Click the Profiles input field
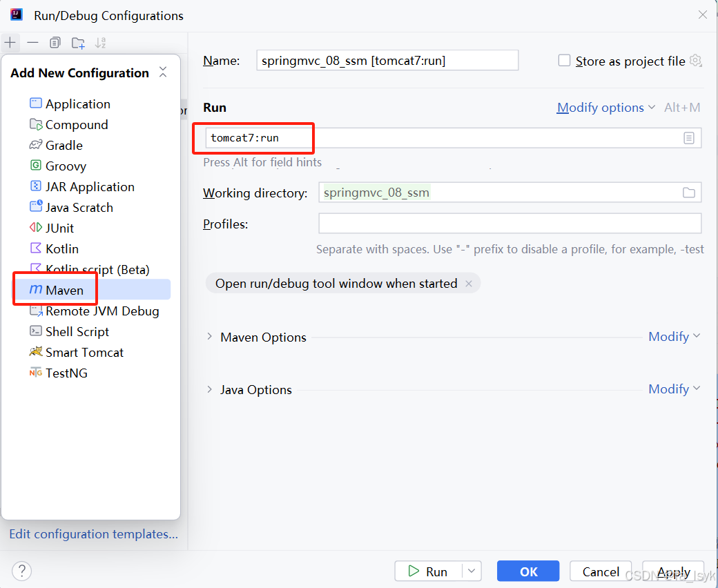Viewport: 718px width, 588px height. (x=510, y=224)
